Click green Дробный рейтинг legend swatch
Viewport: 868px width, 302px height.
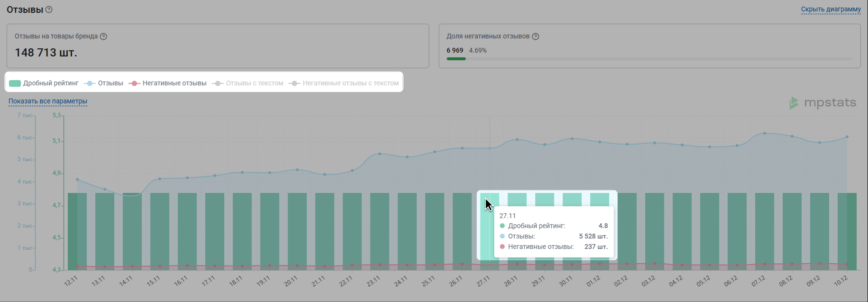point(15,83)
